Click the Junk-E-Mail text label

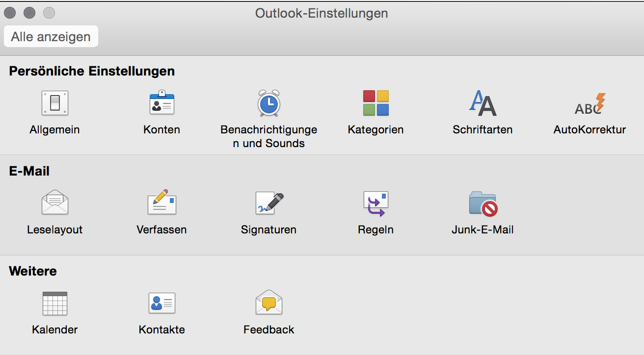click(x=483, y=229)
